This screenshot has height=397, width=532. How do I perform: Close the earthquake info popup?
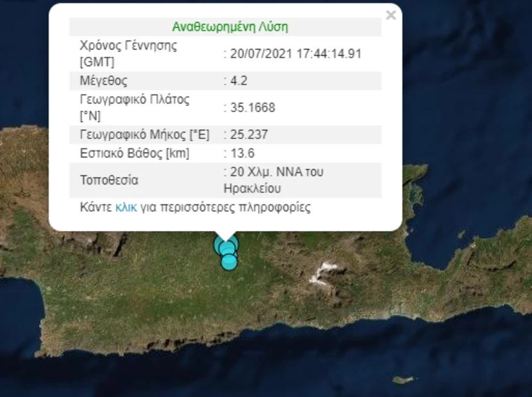pyautogui.click(x=390, y=15)
